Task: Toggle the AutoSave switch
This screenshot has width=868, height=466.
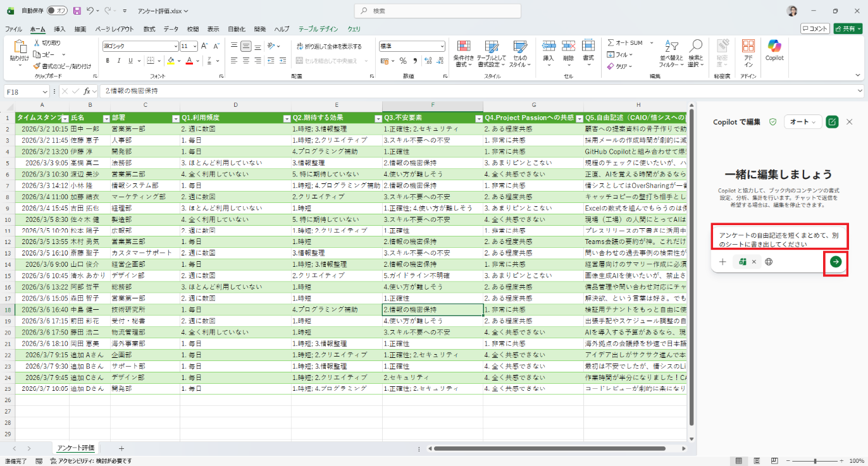Action: tap(57, 11)
